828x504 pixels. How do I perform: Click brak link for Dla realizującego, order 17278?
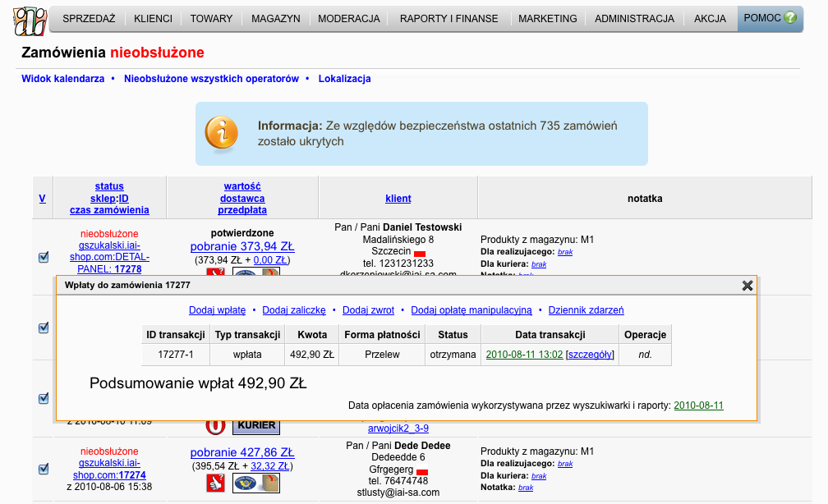tap(565, 252)
